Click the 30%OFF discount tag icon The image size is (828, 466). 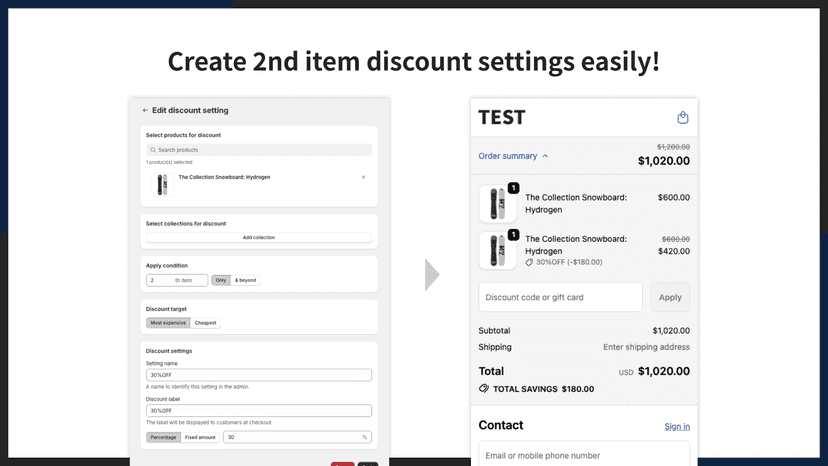[529, 262]
